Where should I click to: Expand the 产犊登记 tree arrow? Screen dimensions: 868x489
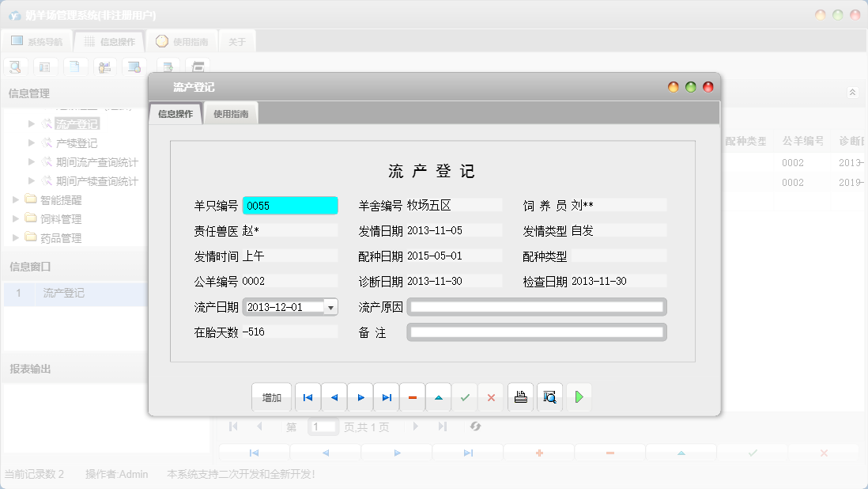(x=32, y=143)
